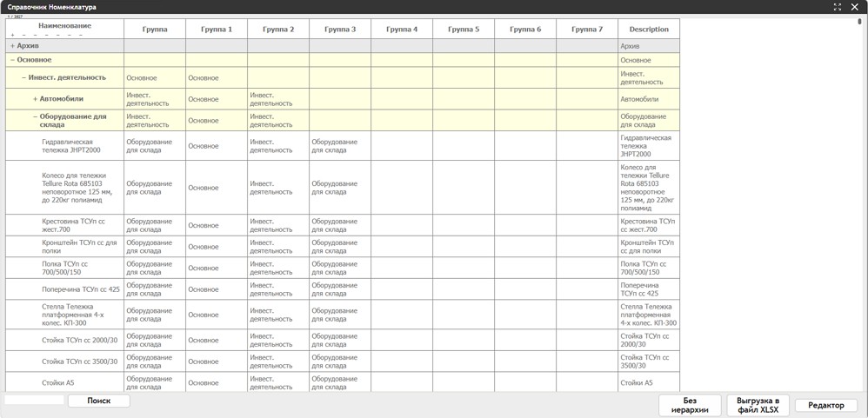Viewport: 868px width, 418px height.
Task: Click Группа 1 cell of the Стойки А5 row
Action: 217,382
